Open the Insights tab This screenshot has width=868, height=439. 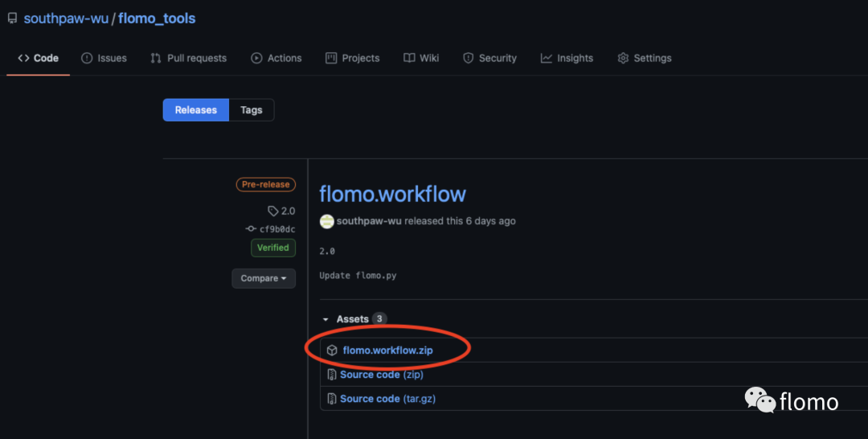point(567,58)
